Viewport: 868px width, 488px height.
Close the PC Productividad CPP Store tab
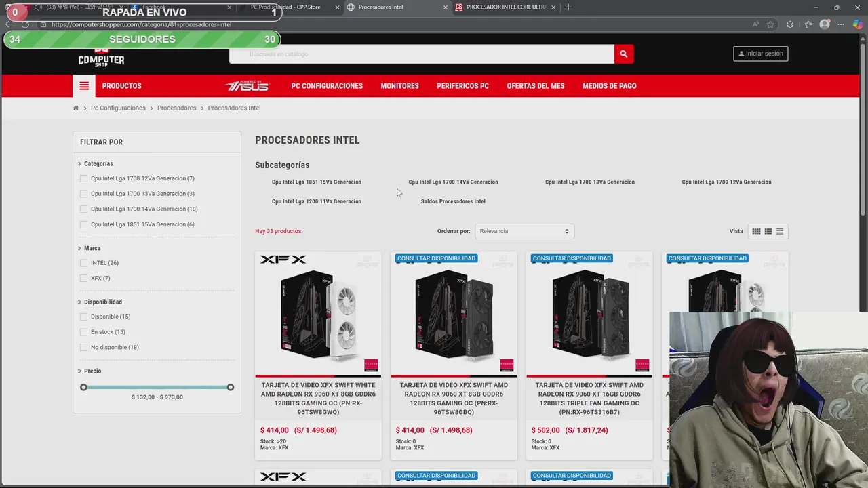click(337, 7)
